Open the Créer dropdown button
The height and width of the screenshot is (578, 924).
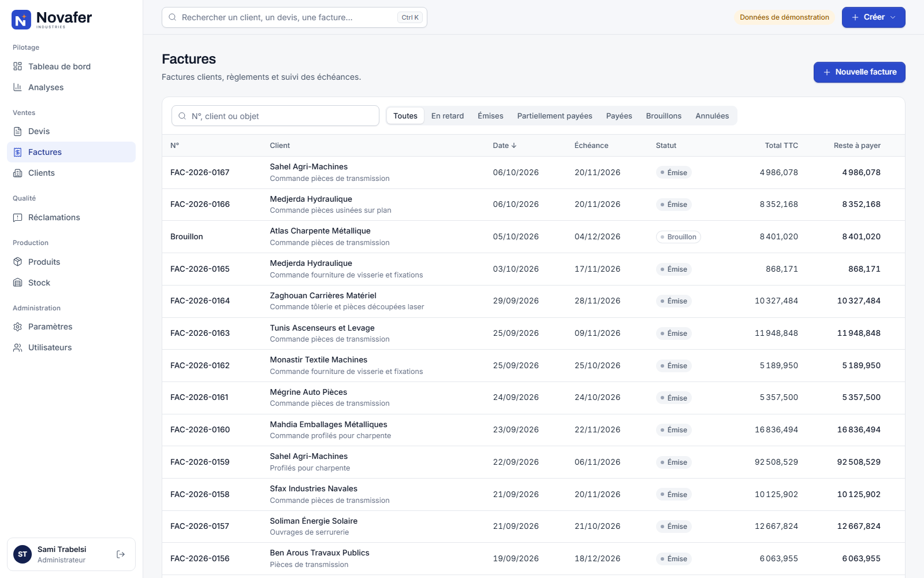coord(873,17)
